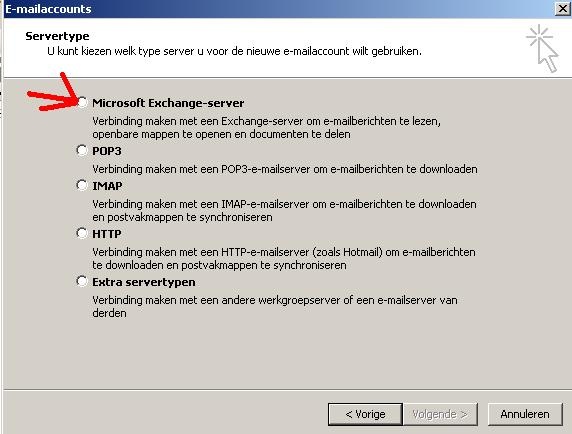Pick the HTTP radio button
Image resolution: width=572 pixels, height=434 pixels.
(82, 233)
